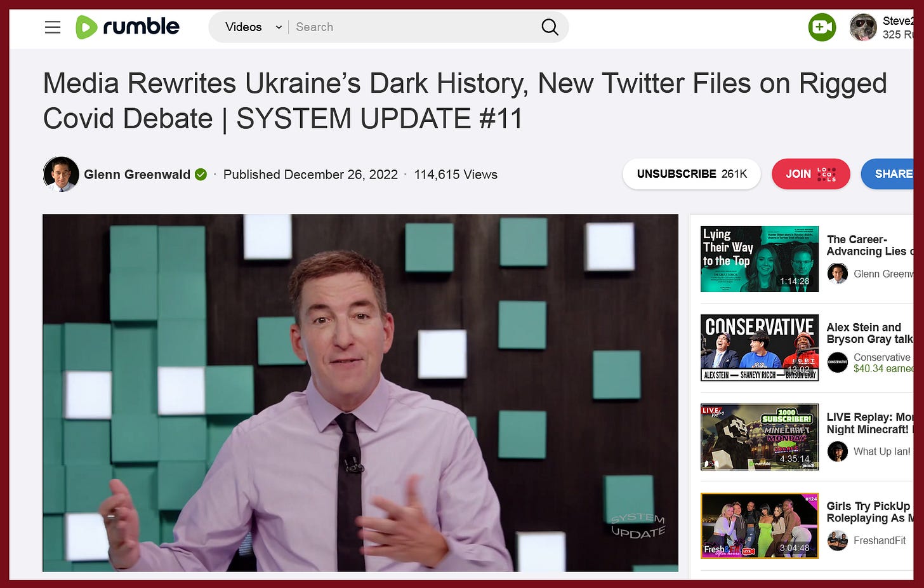Viewport: 924px width, 588px height.
Task: Click the What Up Ian! channel name
Action: [881, 451]
